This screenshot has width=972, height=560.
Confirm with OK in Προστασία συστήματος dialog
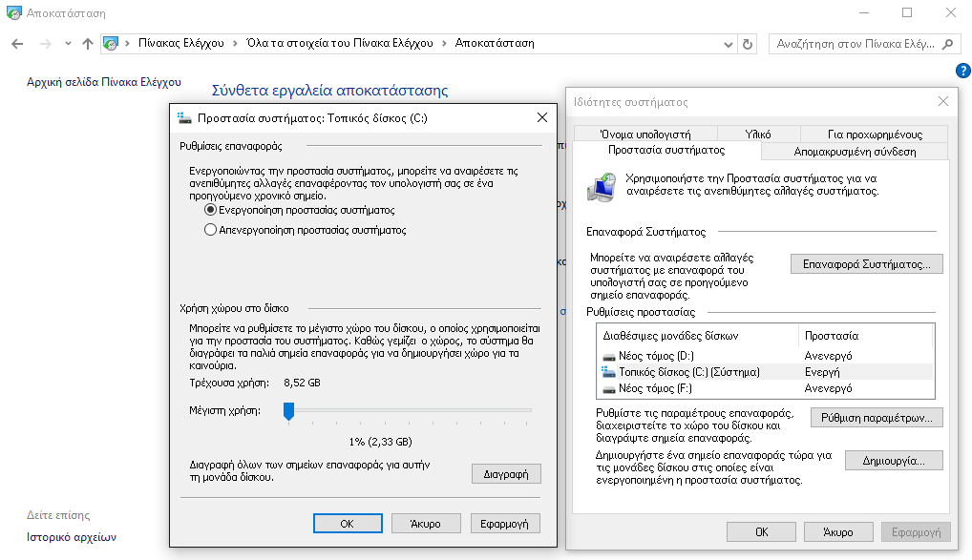click(348, 524)
